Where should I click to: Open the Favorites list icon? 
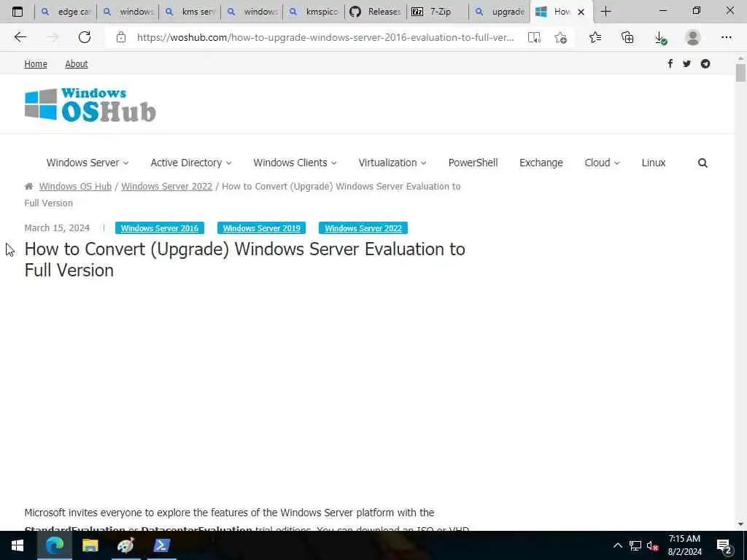tap(595, 37)
